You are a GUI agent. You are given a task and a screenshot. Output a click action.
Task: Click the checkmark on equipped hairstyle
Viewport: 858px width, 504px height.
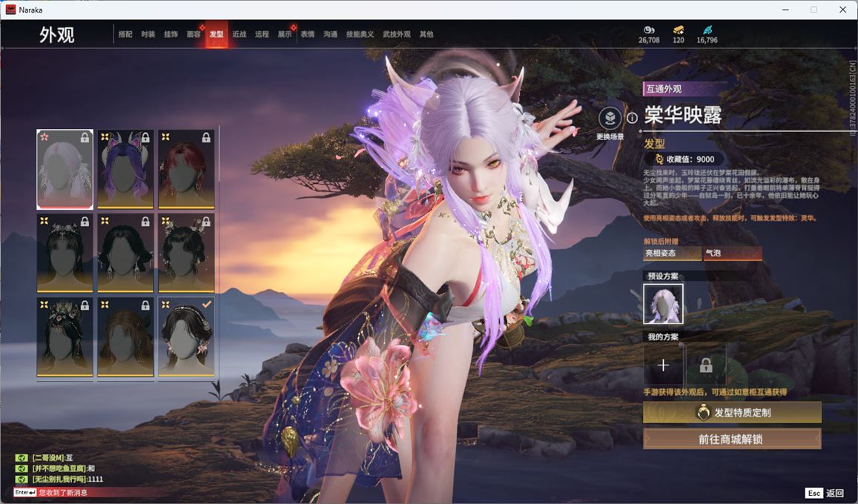206,305
